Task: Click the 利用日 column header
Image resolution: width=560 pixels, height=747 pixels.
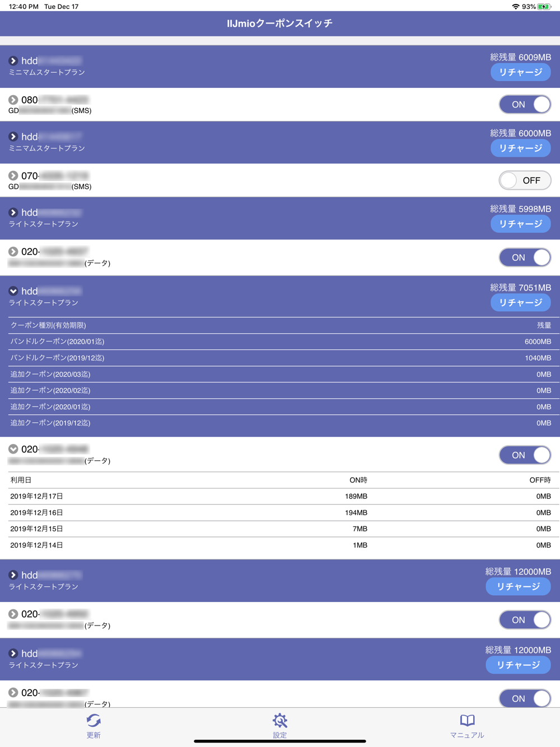Action: click(x=21, y=480)
